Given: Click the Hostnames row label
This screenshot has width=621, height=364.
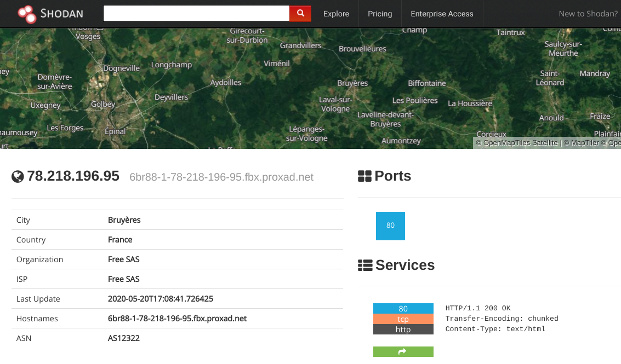Looking at the screenshot, I should point(37,319).
